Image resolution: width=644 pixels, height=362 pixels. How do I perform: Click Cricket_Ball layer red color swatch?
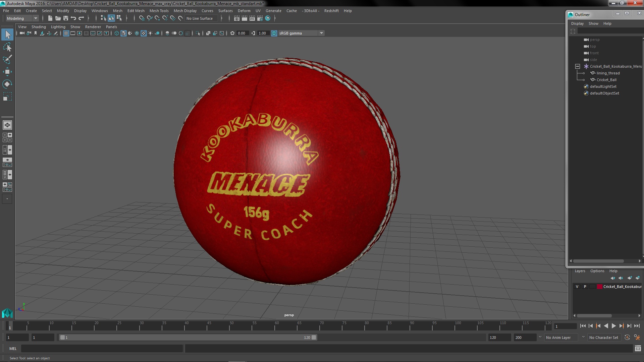pos(600,287)
